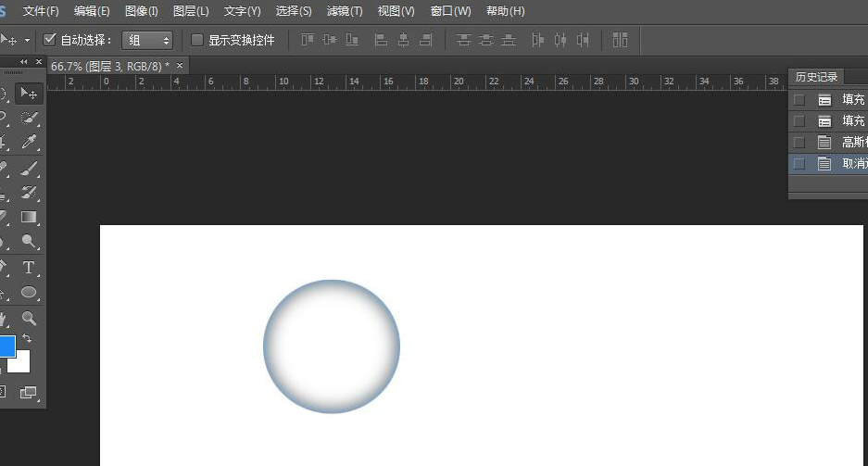The width and height of the screenshot is (868, 466).
Task: Open the 窗口(W) menu
Action: click(x=450, y=11)
